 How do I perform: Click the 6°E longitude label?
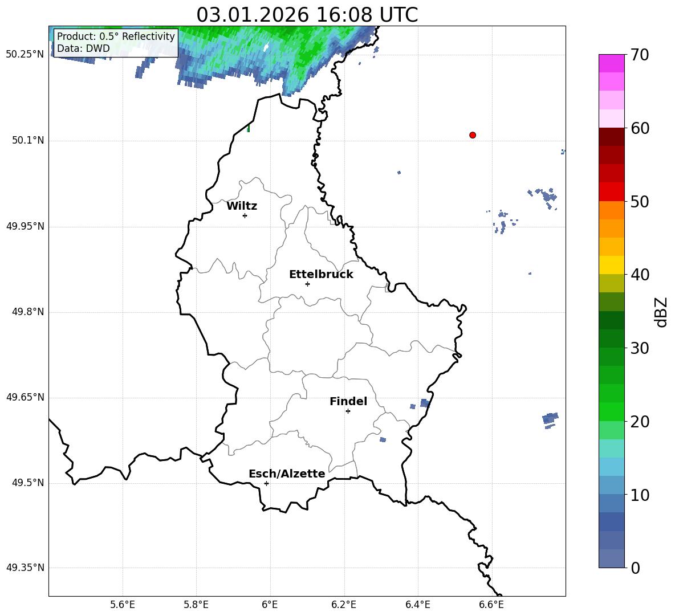270,605
